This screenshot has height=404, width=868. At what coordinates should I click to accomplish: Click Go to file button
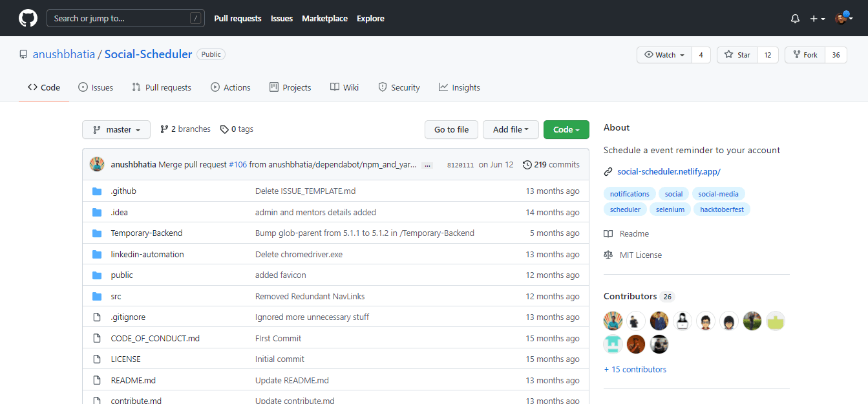coord(451,129)
